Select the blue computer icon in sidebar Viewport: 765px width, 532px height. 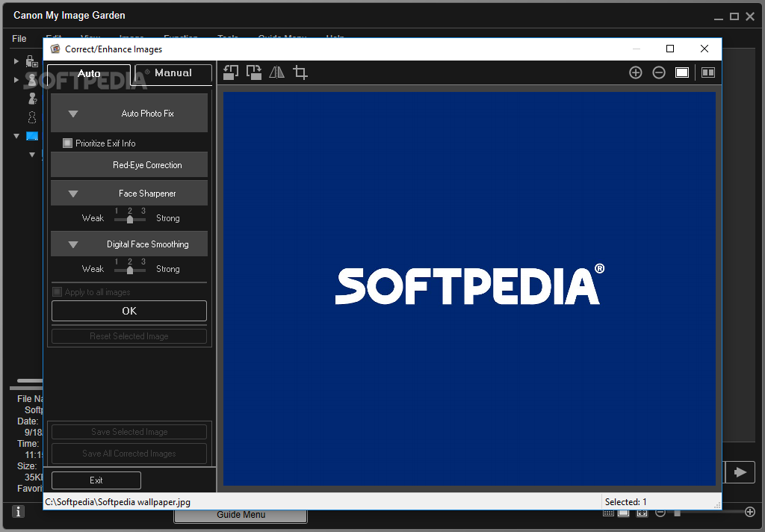point(32,136)
